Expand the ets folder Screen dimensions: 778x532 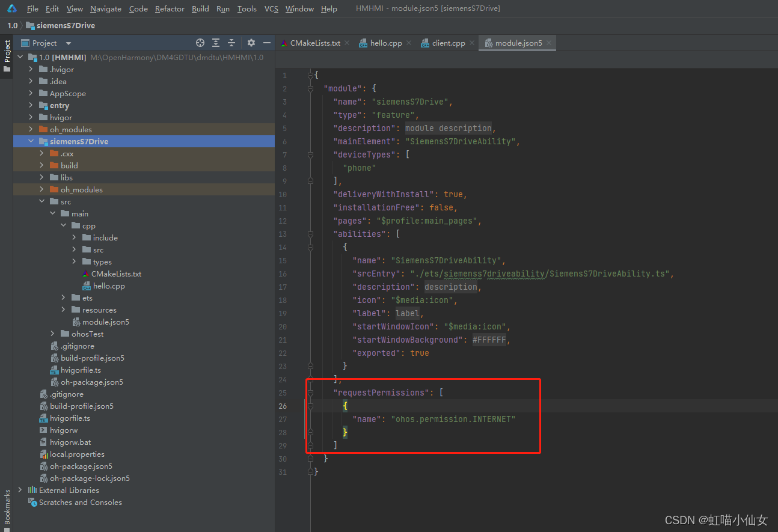pyautogui.click(x=64, y=298)
